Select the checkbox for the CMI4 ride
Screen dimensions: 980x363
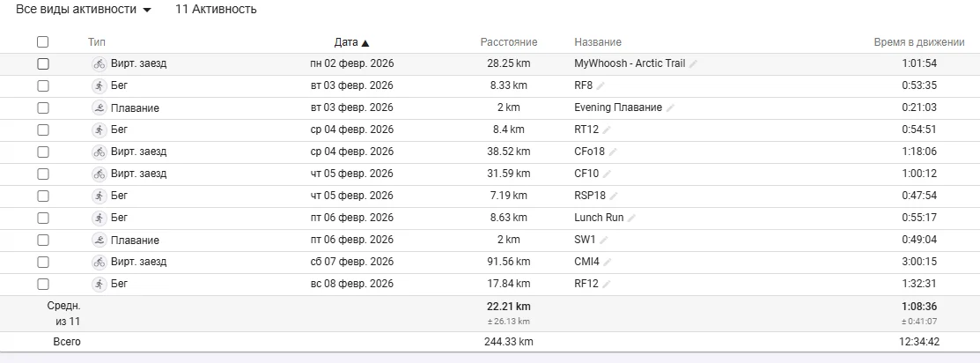[43, 262]
